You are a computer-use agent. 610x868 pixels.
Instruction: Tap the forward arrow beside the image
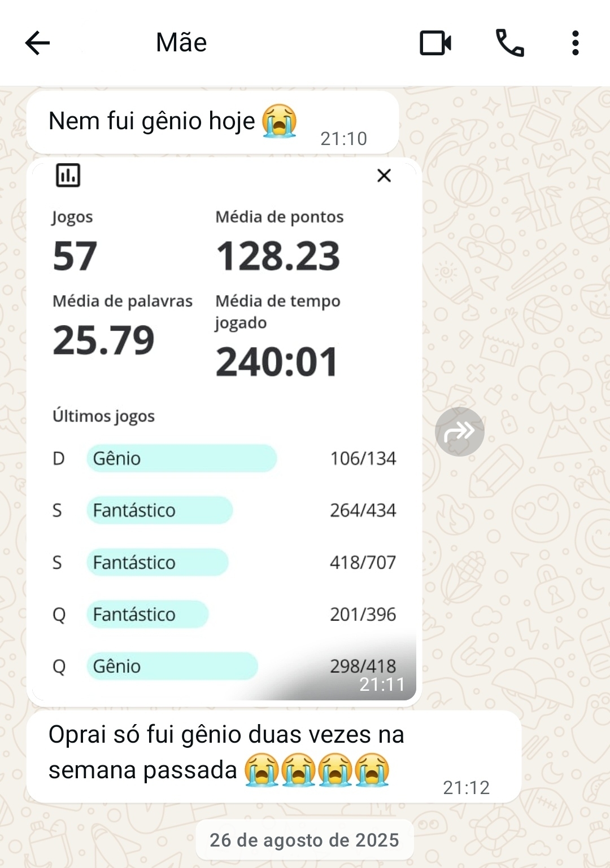[x=459, y=432]
